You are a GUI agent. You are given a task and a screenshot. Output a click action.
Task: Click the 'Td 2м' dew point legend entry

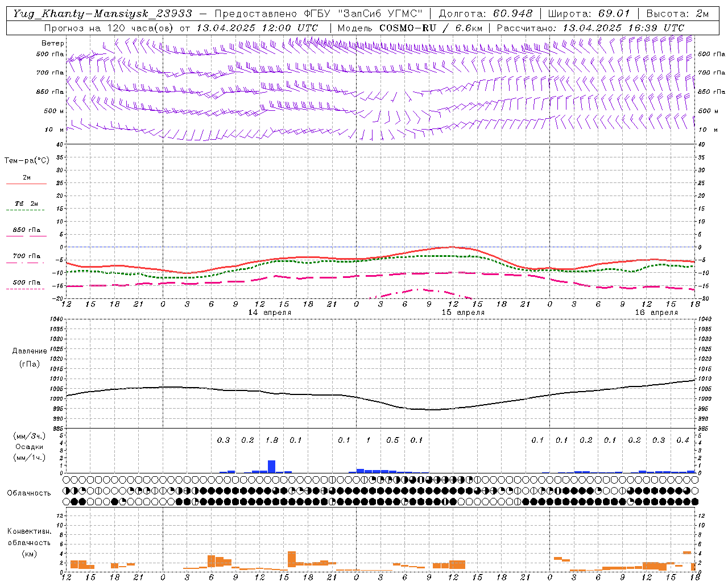click(27, 203)
